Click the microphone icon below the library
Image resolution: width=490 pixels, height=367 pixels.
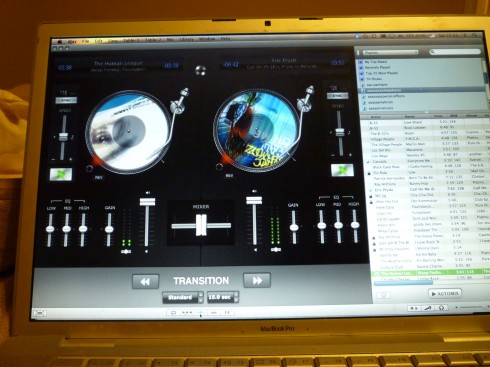(428, 308)
